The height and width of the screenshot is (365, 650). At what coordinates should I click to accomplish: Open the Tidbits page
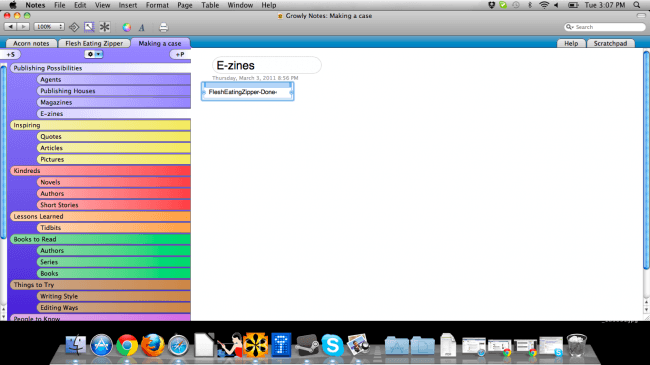114,228
